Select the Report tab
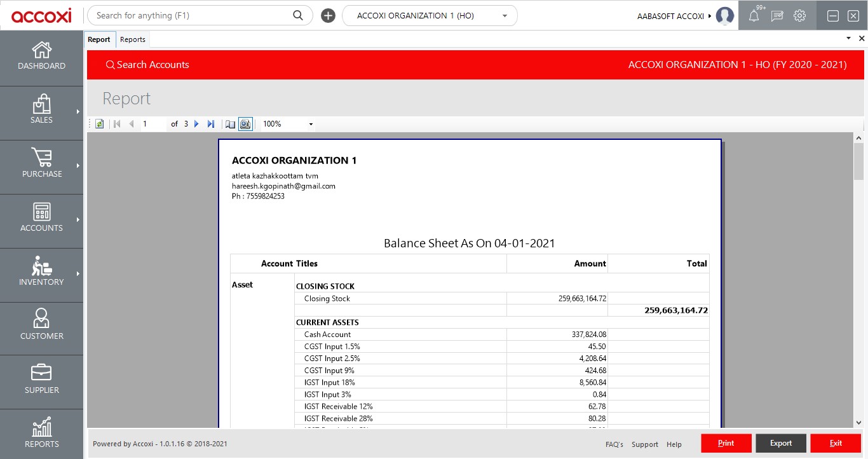Viewport: 868px width, 459px height. (99, 39)
